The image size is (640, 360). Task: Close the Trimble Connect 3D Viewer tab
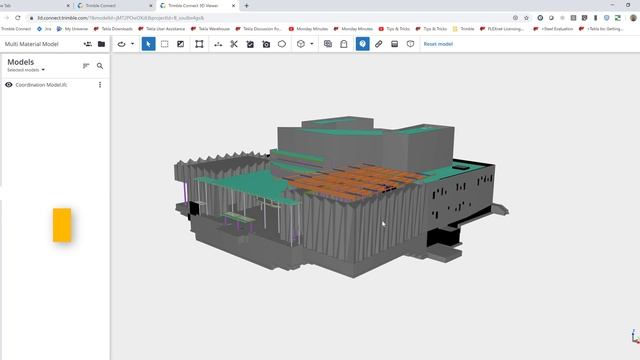point(233,6)
